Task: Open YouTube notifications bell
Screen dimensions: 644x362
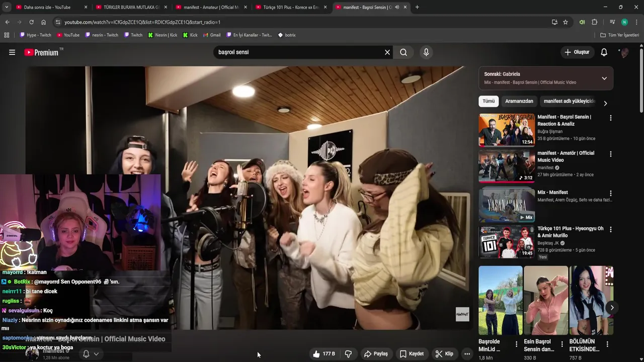Action: (x=604, y=52)
